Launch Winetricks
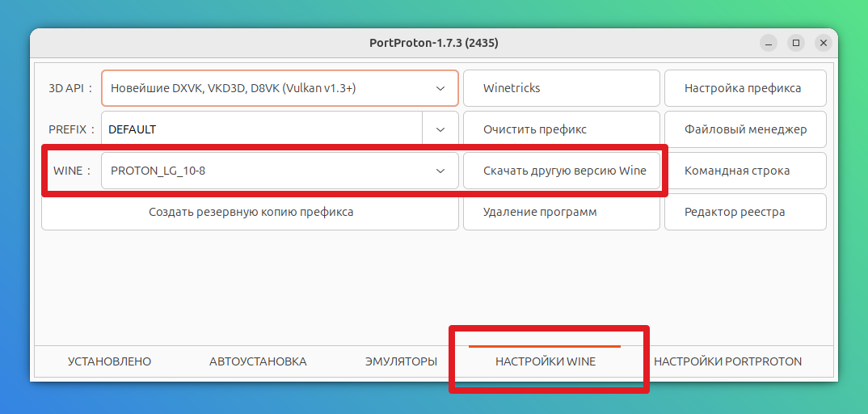 [x=562, y=88]
